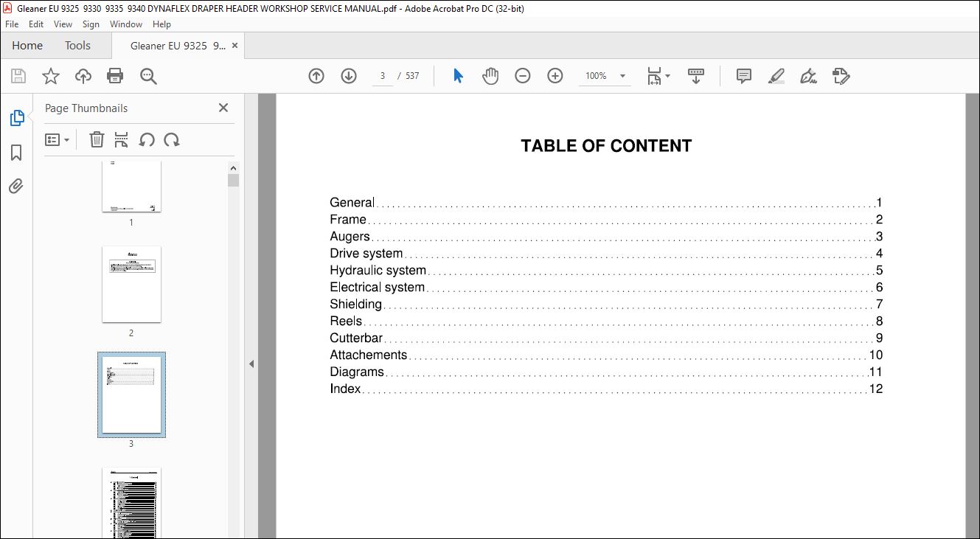Click the Save file icon
The height and width of the screenshot is (539, 980).
[x=18, y=76]
